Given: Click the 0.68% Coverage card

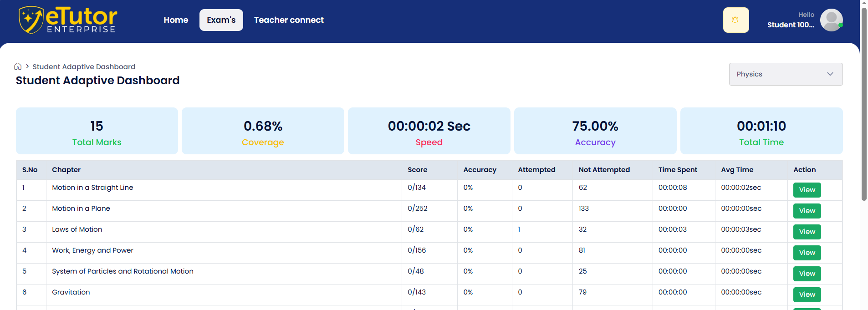Looking at the screenshot, I should [x=263, y=131].
